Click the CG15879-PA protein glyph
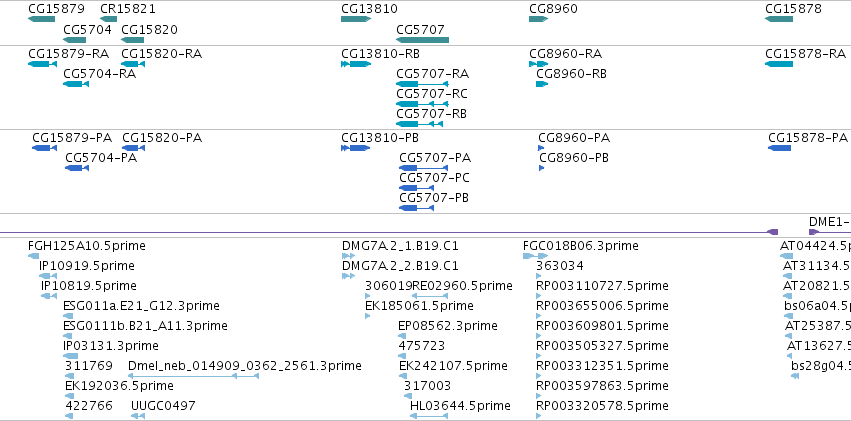851x421 pixels. tap(45, 148)
